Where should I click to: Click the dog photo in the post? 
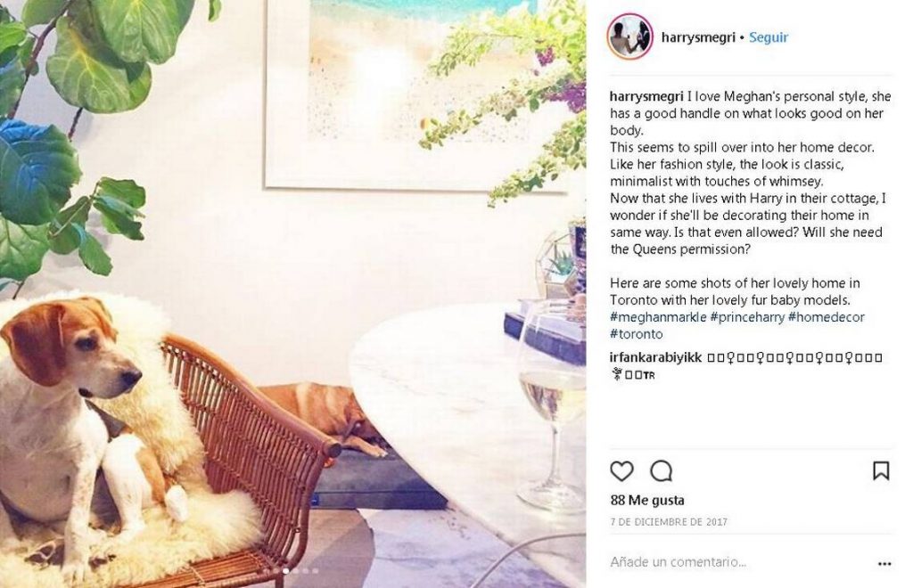(292, 294)
